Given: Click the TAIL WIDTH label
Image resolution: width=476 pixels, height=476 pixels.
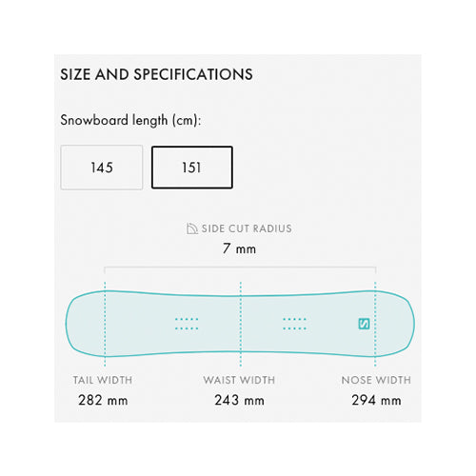Looking at the screenshot, I should (x=103, y=380).
